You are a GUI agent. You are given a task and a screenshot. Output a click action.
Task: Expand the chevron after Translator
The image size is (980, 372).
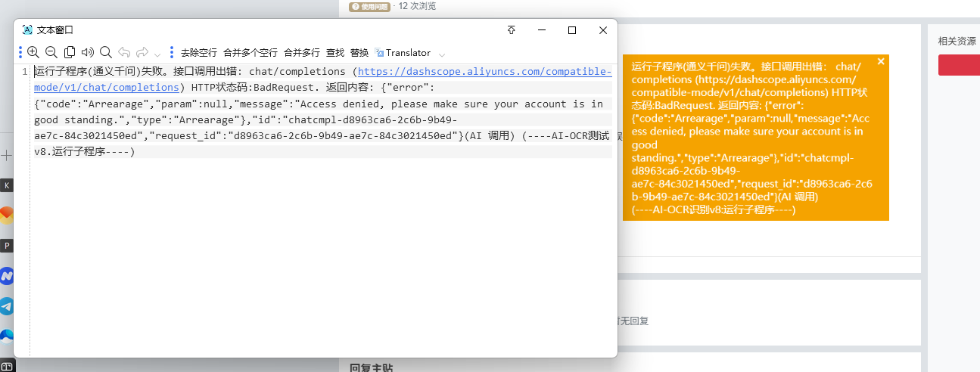pyautogui.click(x=442, y=54)
